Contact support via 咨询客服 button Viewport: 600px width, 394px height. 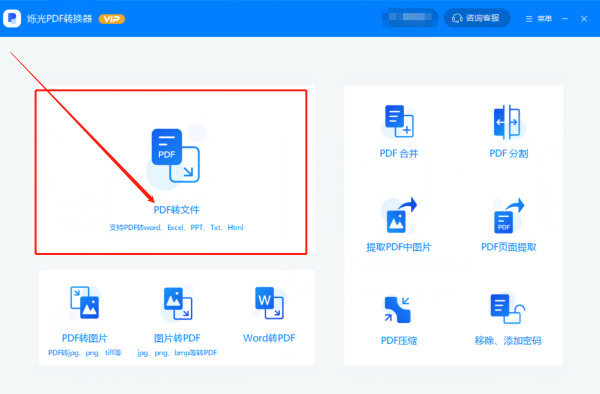pyautogui.click(x=477, y=18)
